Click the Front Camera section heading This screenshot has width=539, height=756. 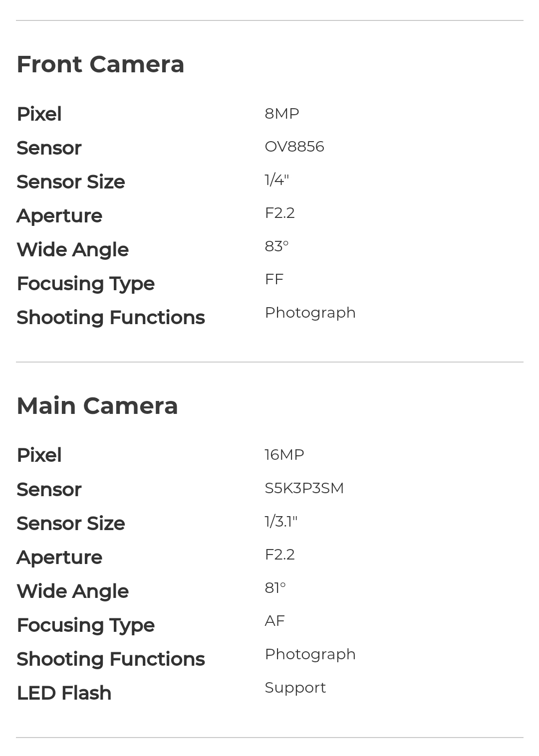tap(100, 65)
